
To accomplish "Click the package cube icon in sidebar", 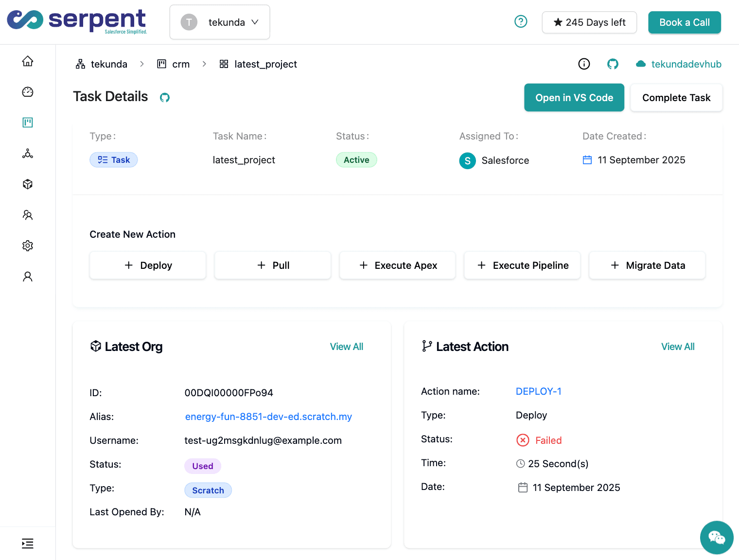I will (28, 184).
